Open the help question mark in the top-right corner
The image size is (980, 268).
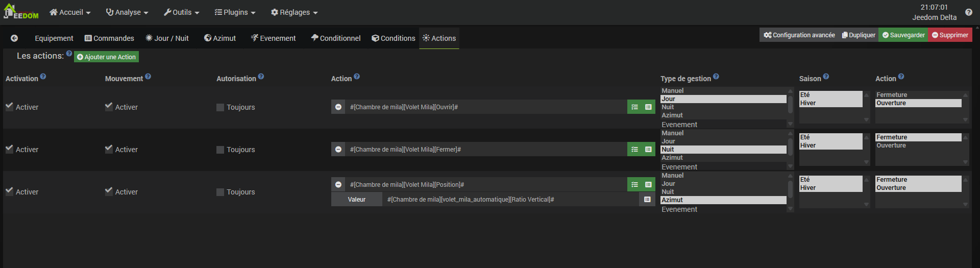click(968, 12)
